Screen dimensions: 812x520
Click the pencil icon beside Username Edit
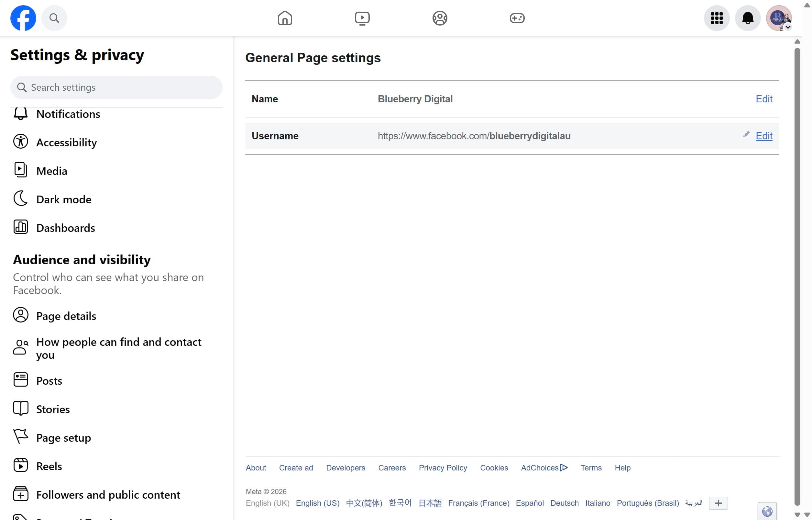pos(746,134)
